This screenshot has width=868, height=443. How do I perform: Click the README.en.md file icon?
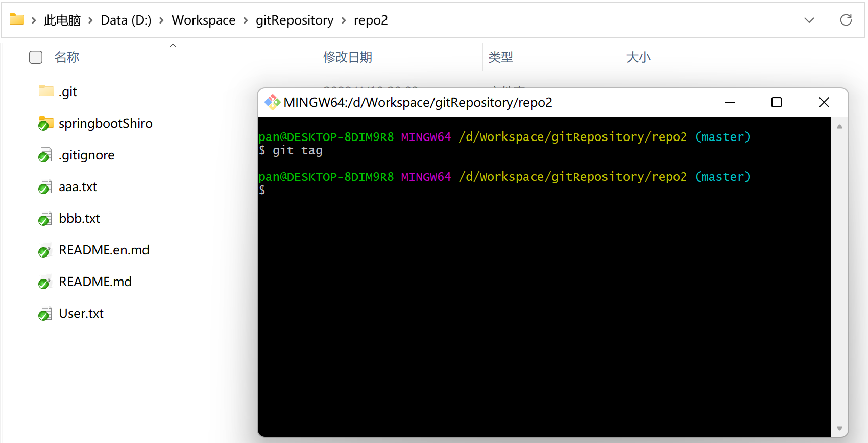tap(45, 250)
